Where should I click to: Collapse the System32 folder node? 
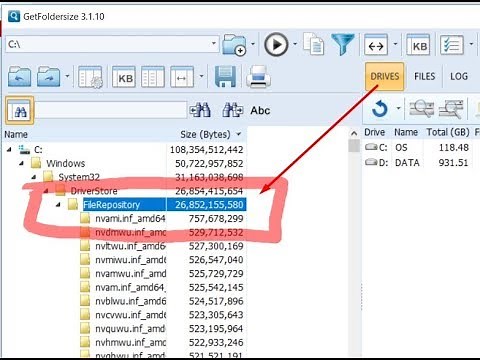tap(34, 177)
